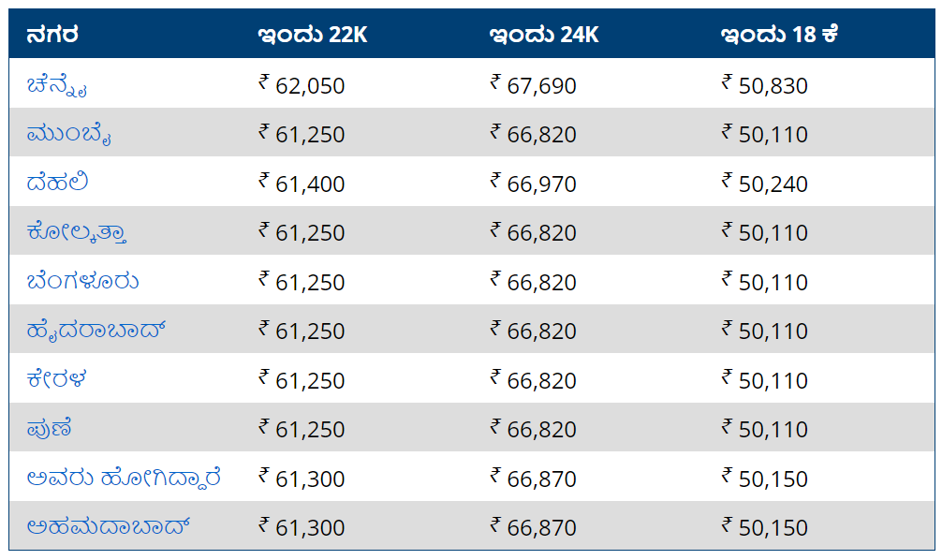
Task: Open the ಕೇರಳ link
Action: (56, 379)
